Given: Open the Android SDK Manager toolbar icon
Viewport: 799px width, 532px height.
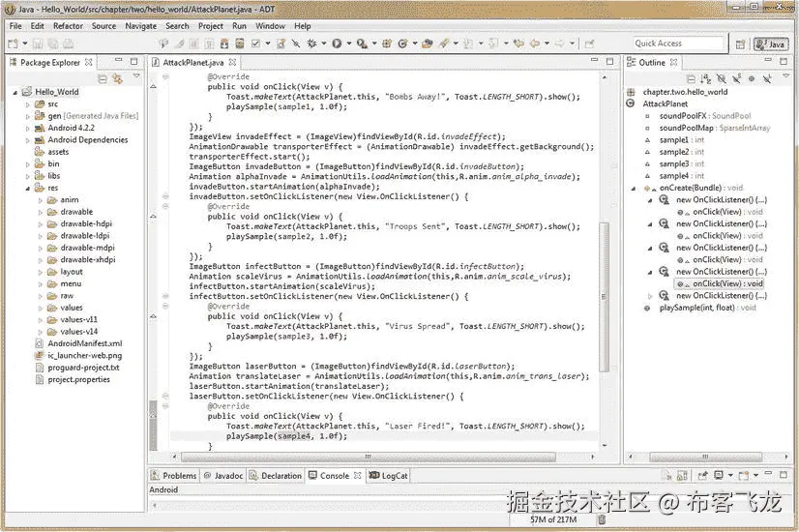Looking at the screenshot, I should (224, 44).
